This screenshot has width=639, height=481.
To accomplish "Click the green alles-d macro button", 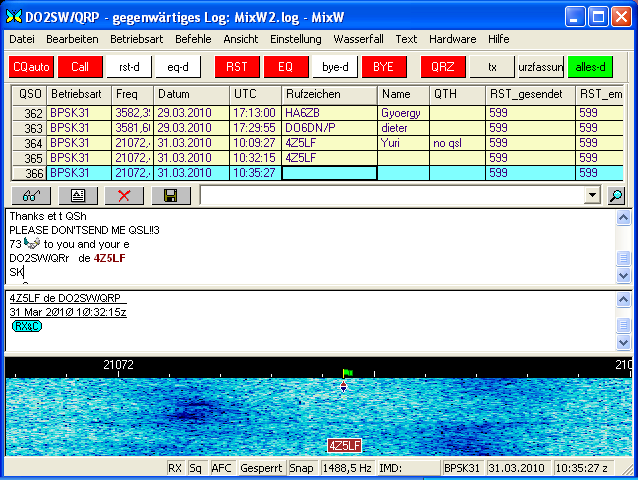I will 590,67.
